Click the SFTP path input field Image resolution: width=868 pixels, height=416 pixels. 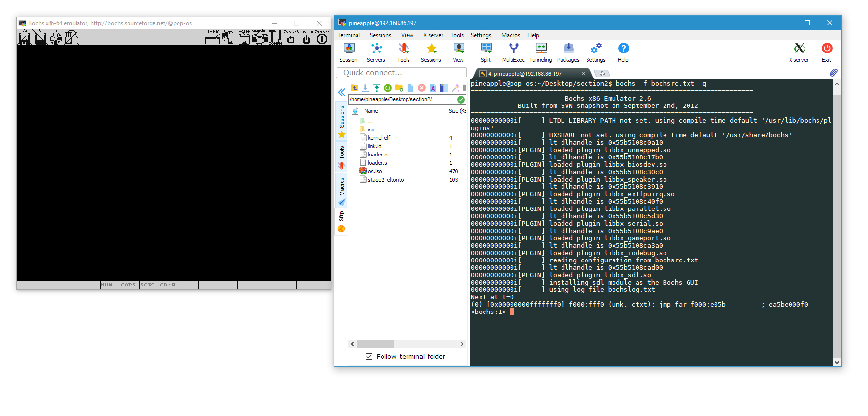point(402,99)
